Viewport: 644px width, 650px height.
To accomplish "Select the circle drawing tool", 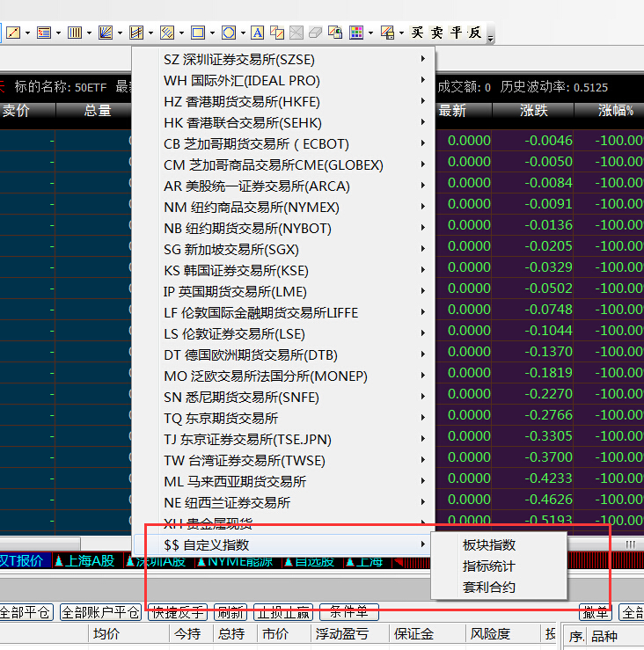I will (x=228, y=33).
